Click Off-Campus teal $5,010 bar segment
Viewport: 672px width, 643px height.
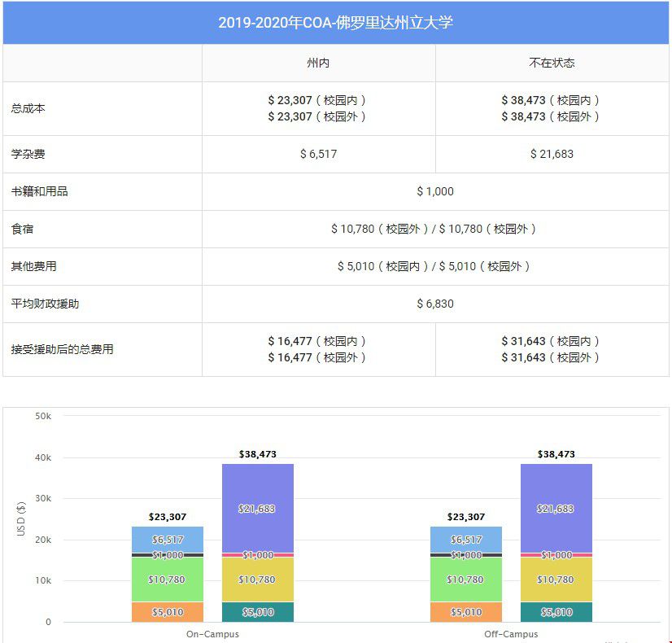[x=556, y=612]
